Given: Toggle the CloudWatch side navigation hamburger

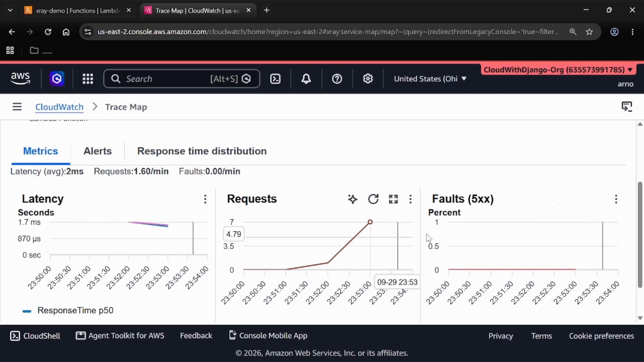Looking at the screenshot, I should [x=17, y=107].
